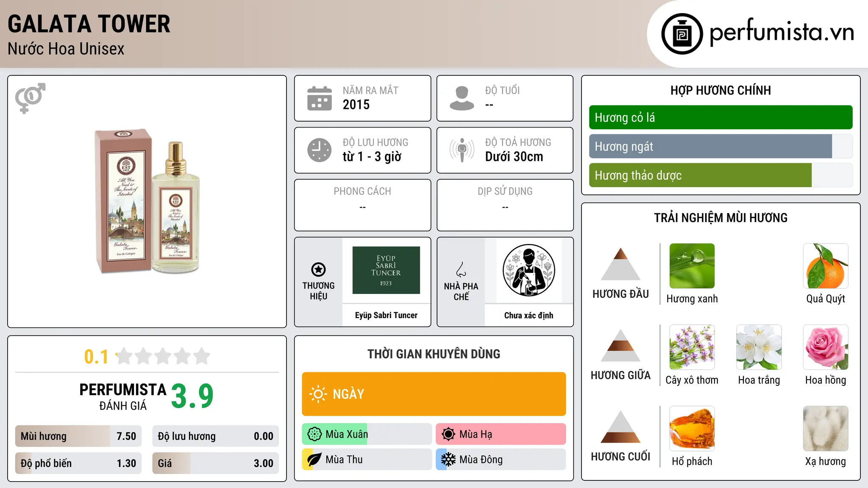Open the Galata Tower product bottle image
The height and width of the screenshot is (488, 868).
pos(147,201)
